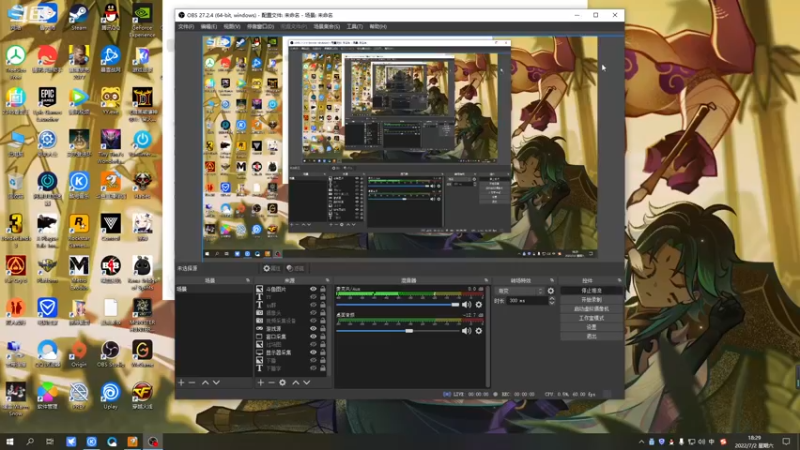Toggle the lock on the 窗口采集 source
800x450 pixels.
point(322,337)
